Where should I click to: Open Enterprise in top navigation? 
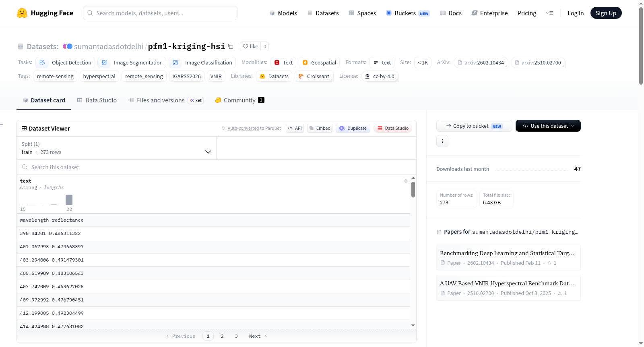(x=489, y=13)
